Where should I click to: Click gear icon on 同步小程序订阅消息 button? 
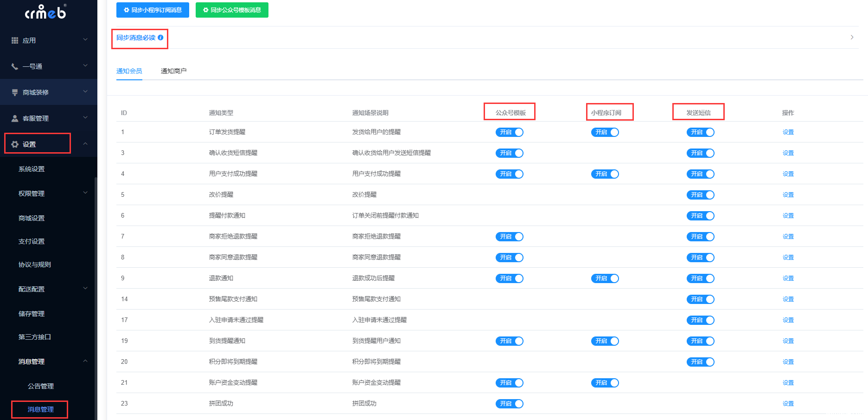127,10
